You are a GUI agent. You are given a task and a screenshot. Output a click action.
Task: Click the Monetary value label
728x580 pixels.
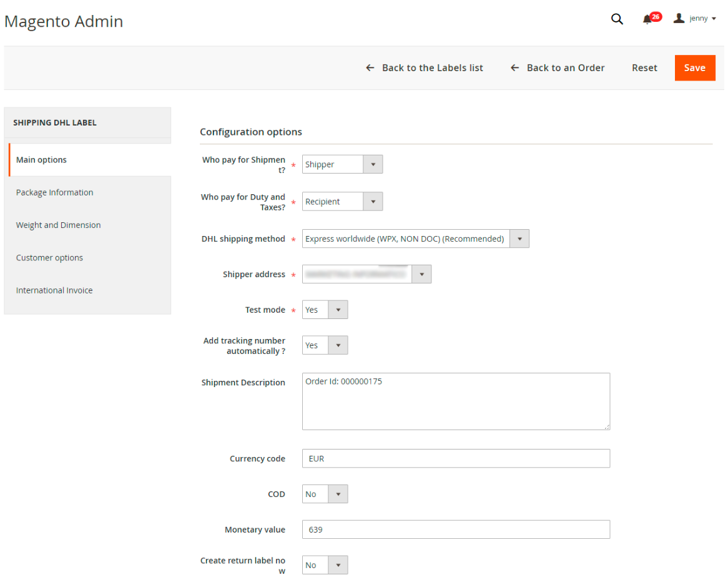[x=255, y=529]
